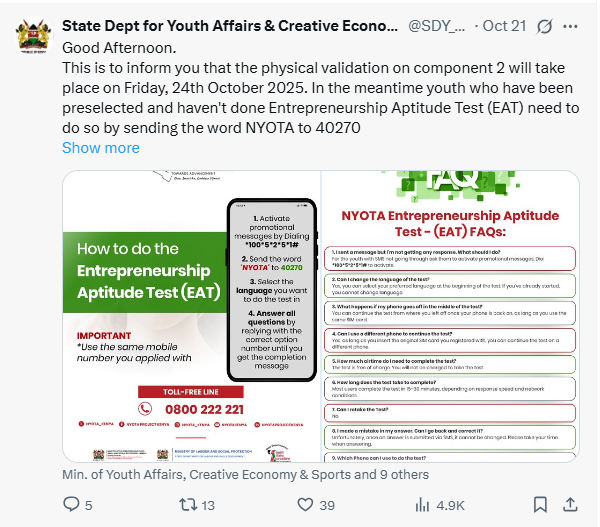This screenshot has height=527, width=600.
Task: Open the three-dot more options menu
Action: [578, 26]
